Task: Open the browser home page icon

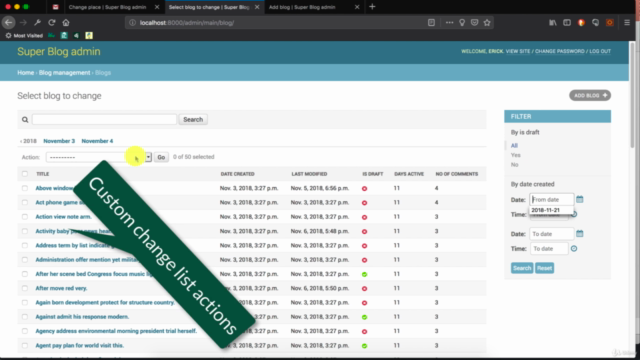Action: tap(66, 23)
